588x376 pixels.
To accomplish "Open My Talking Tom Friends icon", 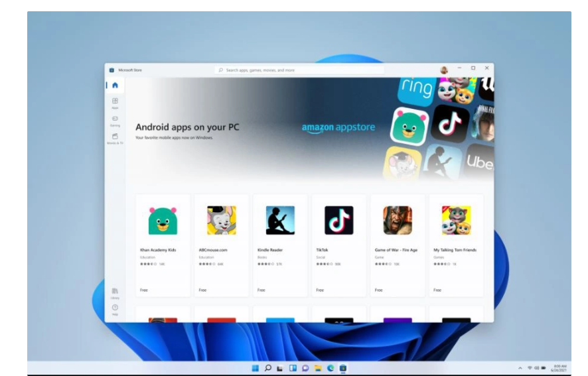I will (457, 220).
